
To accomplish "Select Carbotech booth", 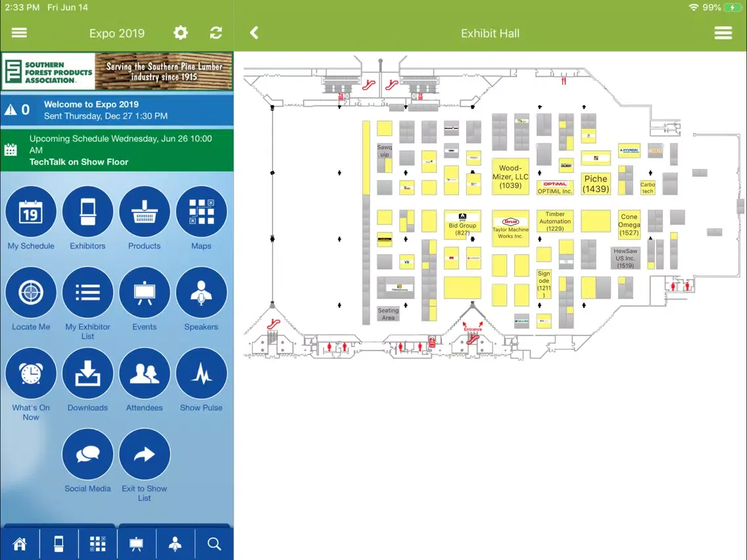I will pos(648,187).
